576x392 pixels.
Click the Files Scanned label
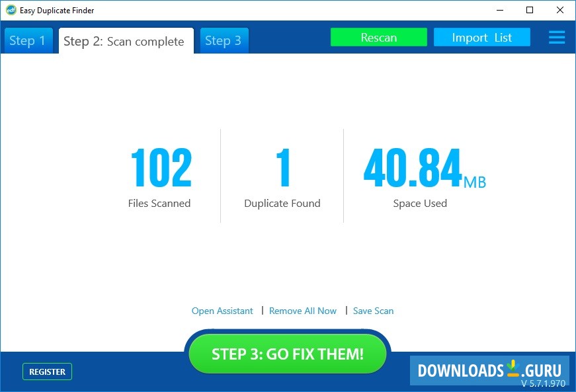[159, 204]
